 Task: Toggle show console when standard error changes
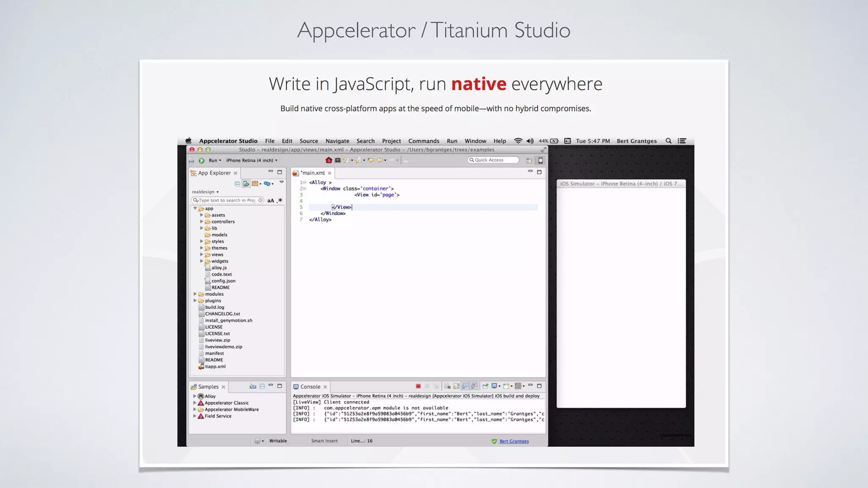(474, 386)
